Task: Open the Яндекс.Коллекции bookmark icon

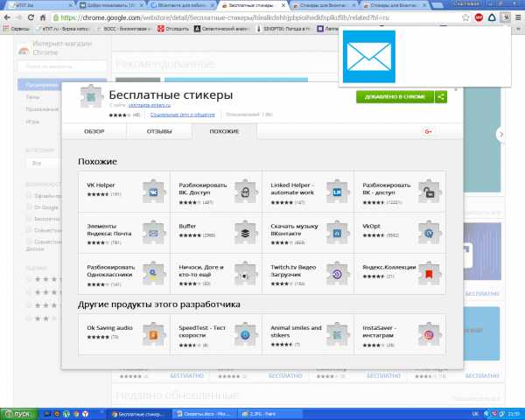Action: [x=430, y=274]
